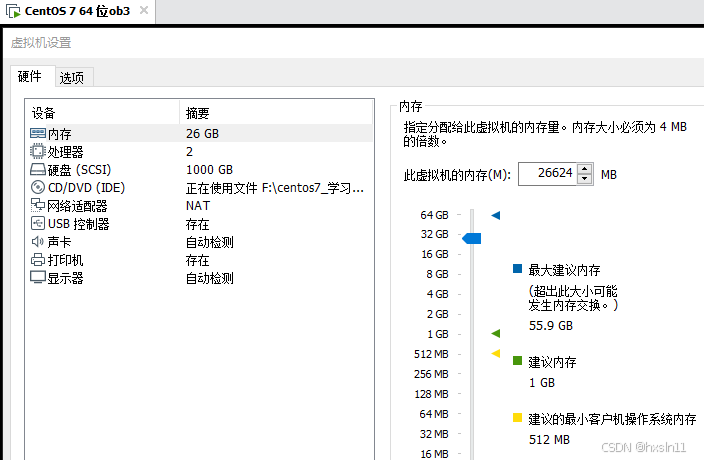This screenshot has height=460, width=704.
Task: Click the network adapter (网络适配器) icon
Action: click(x=38, y=206)
